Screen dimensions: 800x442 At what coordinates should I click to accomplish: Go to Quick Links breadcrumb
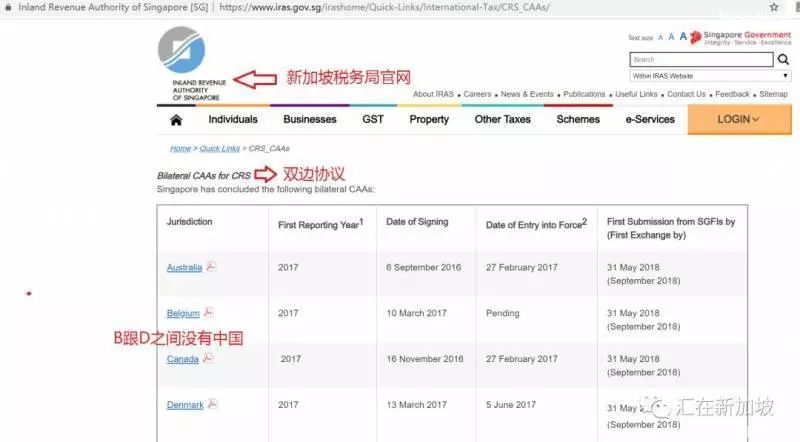[x=219, y=149]
